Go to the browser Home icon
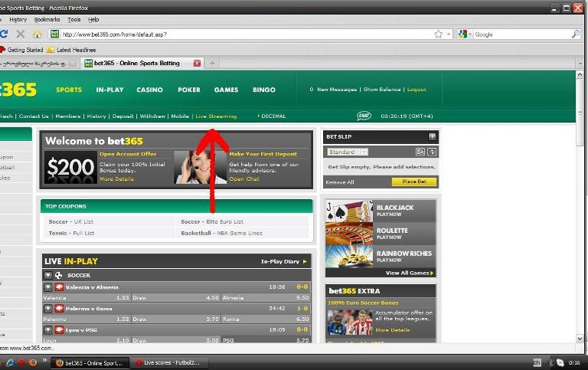 (37, 34)
